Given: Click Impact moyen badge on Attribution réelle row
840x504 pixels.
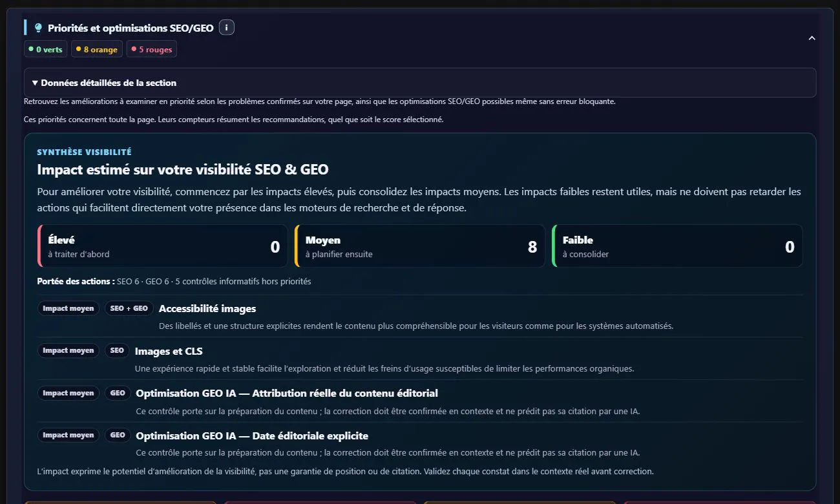Looking at the screenshot, I should (68, 393).
